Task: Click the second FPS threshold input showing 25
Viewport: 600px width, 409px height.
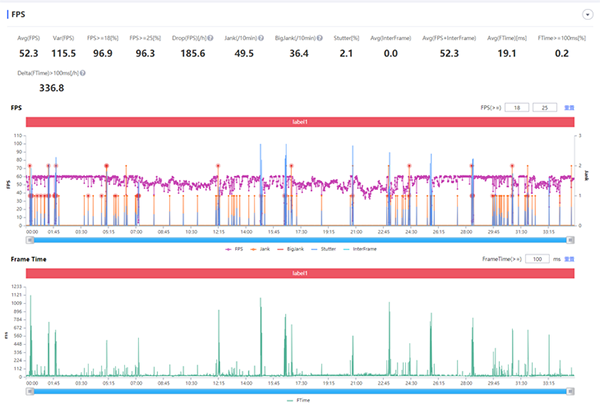Action: coord(545,107)
